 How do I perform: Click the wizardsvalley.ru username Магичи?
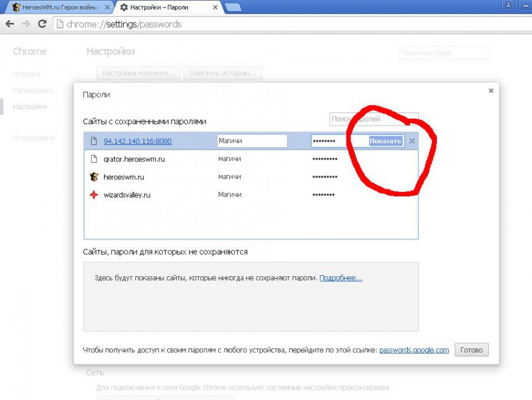tap(230, 195)
